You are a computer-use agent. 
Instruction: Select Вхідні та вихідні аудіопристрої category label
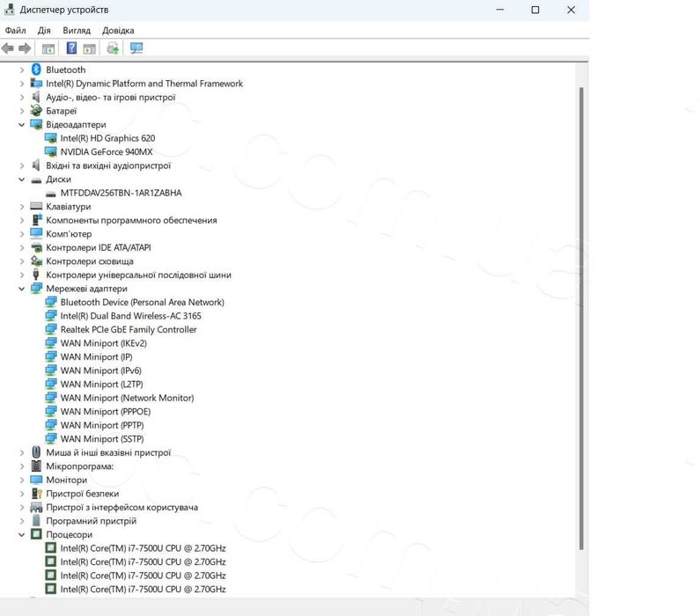pyautogui.click(x=108, y=165)
